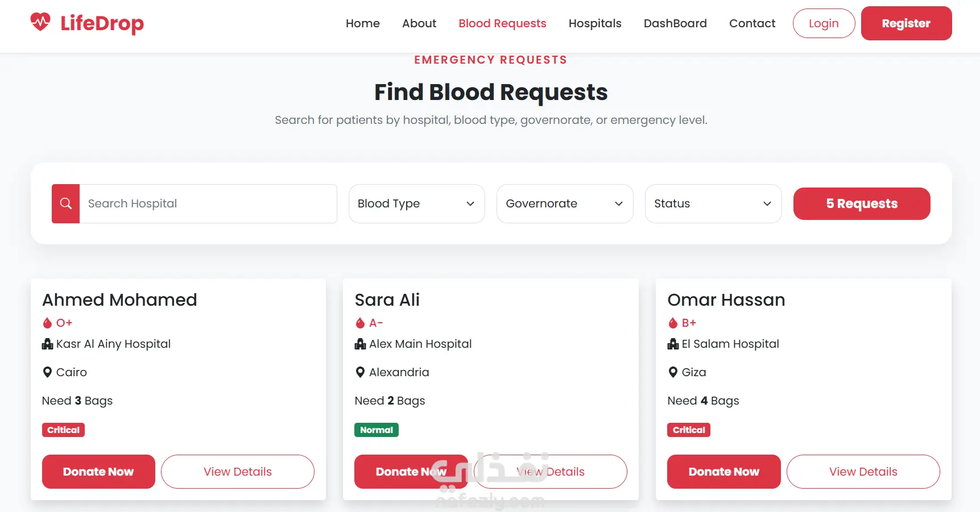
Task: Select the About menu item
Action: 419,23
